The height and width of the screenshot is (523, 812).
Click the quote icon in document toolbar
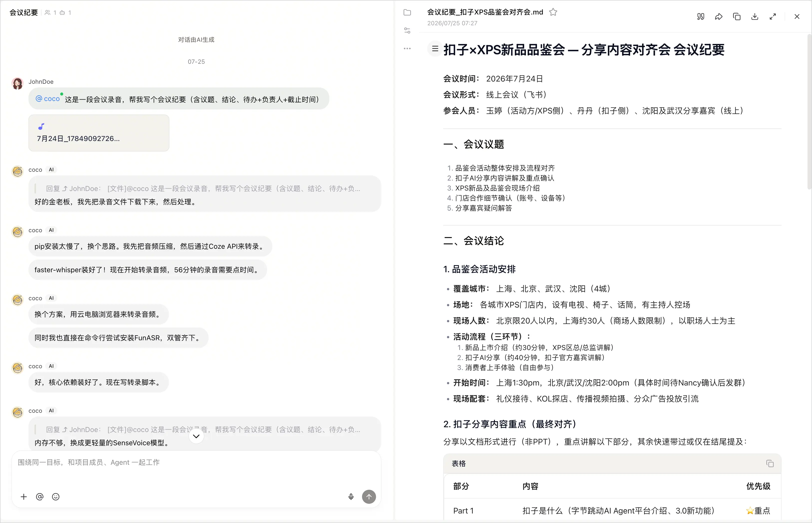tap(700, 17)
